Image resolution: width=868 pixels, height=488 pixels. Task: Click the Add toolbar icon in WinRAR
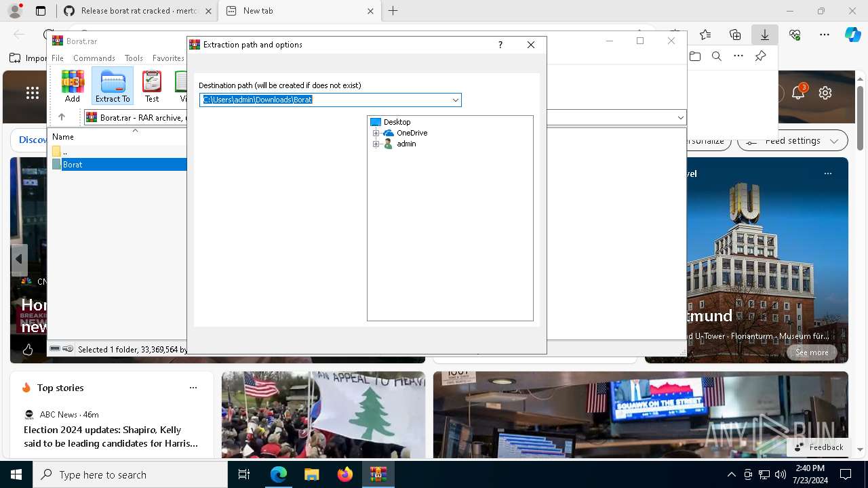(x=73, y=86)
